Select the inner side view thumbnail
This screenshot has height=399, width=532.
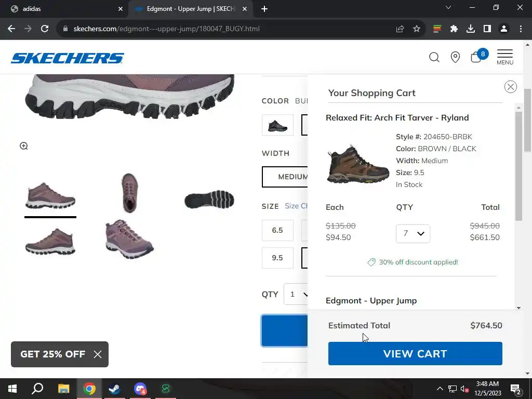pos(50,242)
